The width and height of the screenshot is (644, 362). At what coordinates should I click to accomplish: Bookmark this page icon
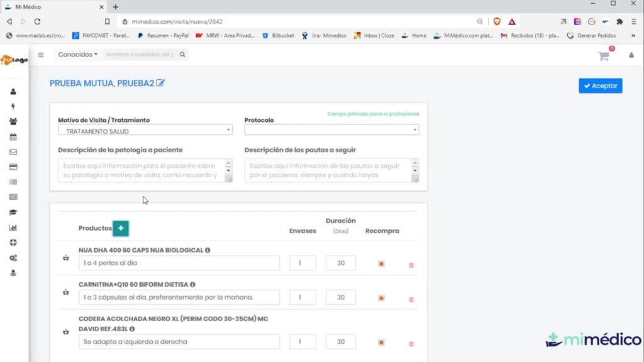[107, 21]
